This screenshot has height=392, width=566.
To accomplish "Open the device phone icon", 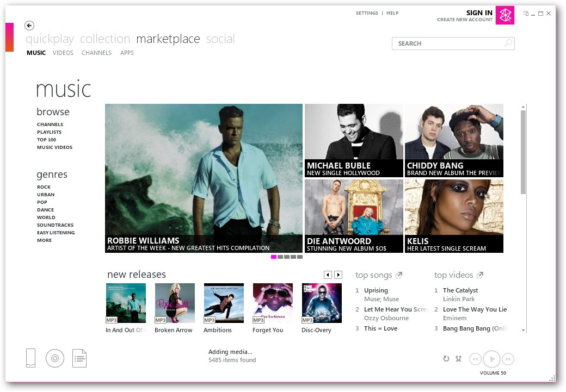I will [30, 358].
